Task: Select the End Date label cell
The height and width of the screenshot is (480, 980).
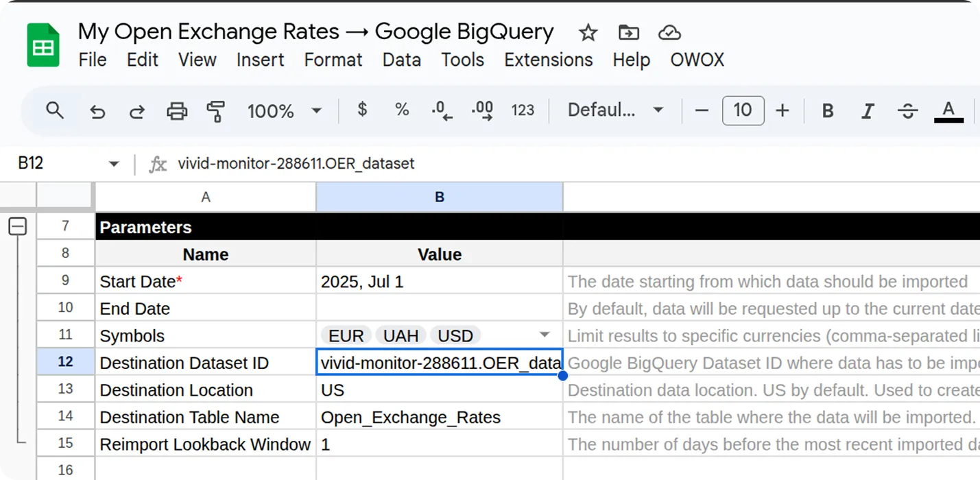Action: [x=206, y=308]
